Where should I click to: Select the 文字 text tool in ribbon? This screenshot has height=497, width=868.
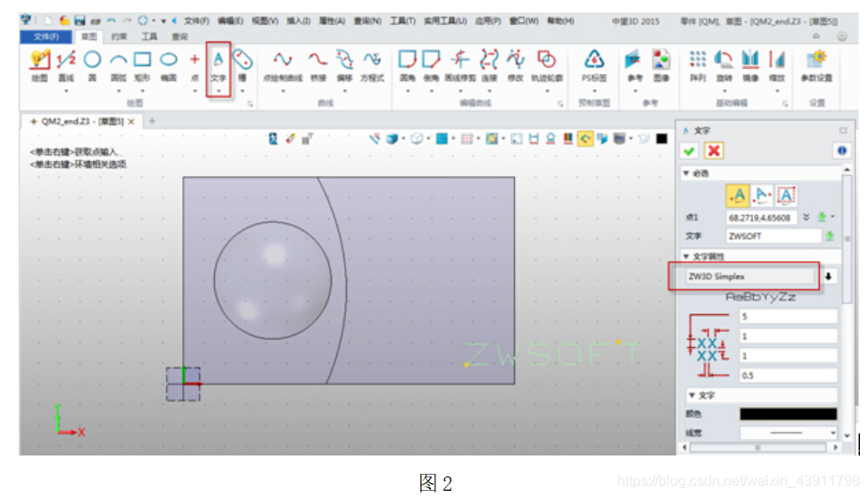point(218,65)
